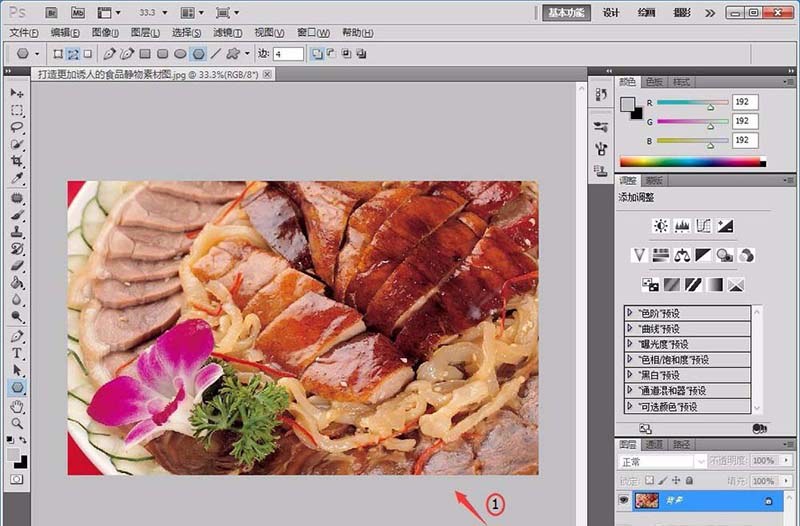Screen dimensions: 800x526
Task: Add a Curves adjustment
Action: [x=703, y=227]
